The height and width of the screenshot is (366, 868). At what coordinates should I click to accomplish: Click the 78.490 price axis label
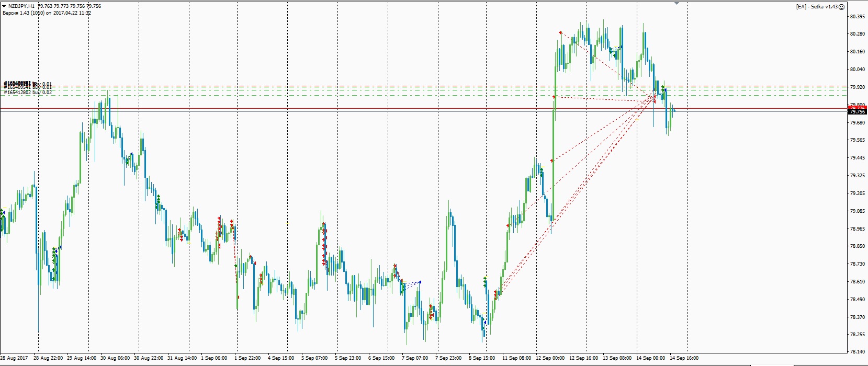[856, 300]
